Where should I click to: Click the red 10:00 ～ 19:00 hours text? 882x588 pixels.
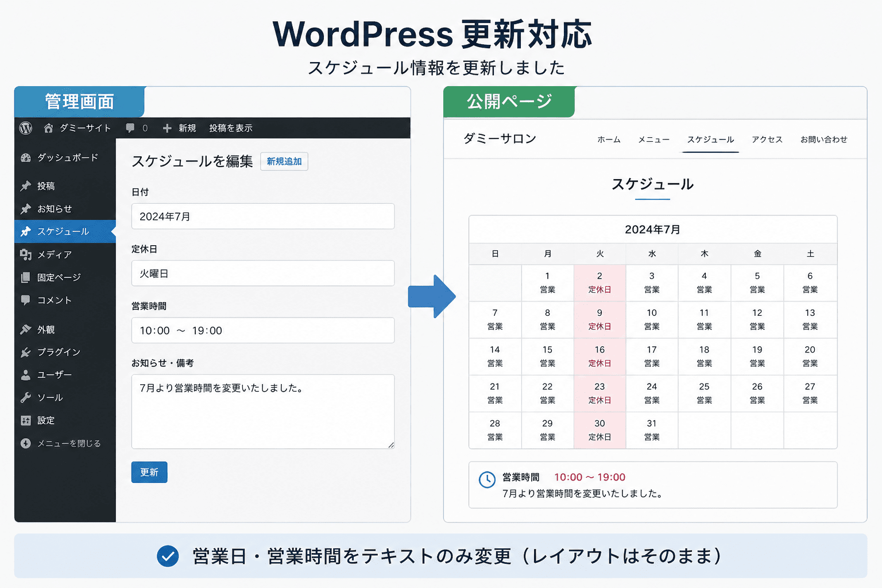590,477
